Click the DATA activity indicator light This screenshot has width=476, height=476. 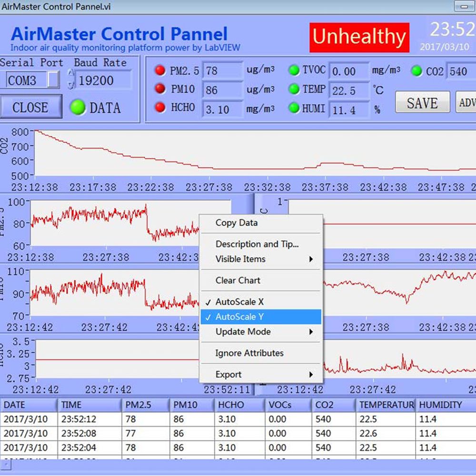point(77,108)
